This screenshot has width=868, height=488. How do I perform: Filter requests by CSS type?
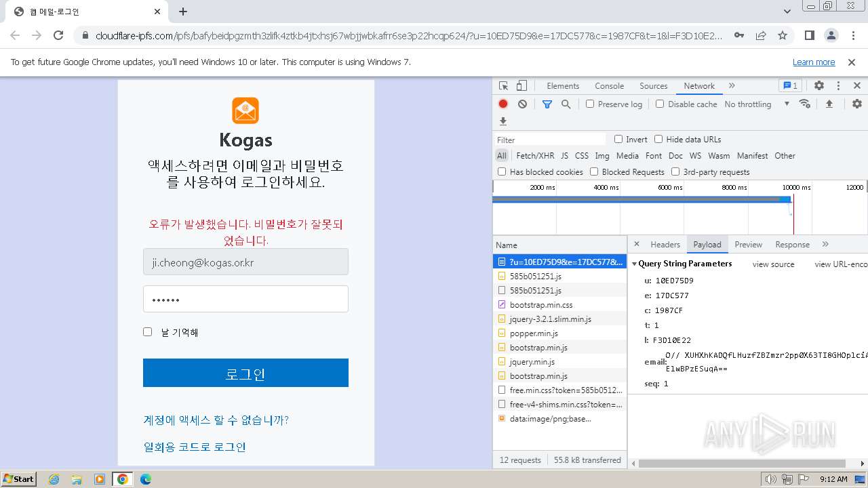point(582,156)
